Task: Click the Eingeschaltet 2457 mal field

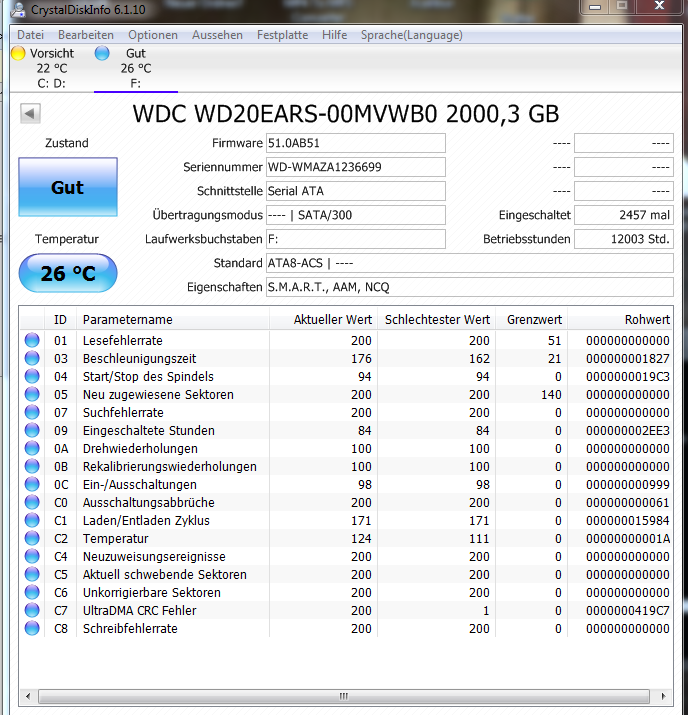Action: 624,215
